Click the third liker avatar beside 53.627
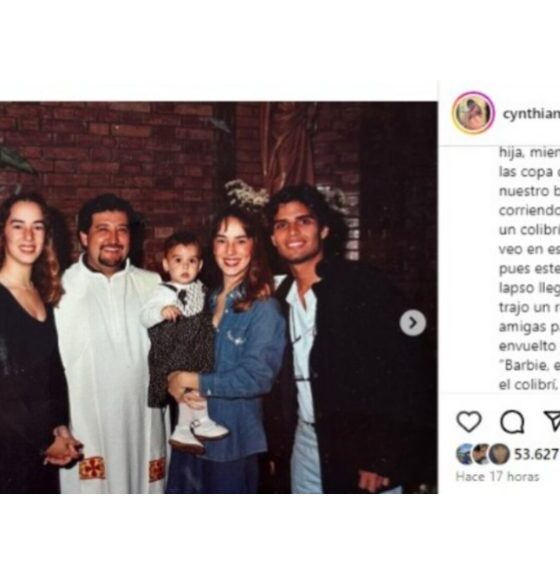 click(x=499, y=454)
